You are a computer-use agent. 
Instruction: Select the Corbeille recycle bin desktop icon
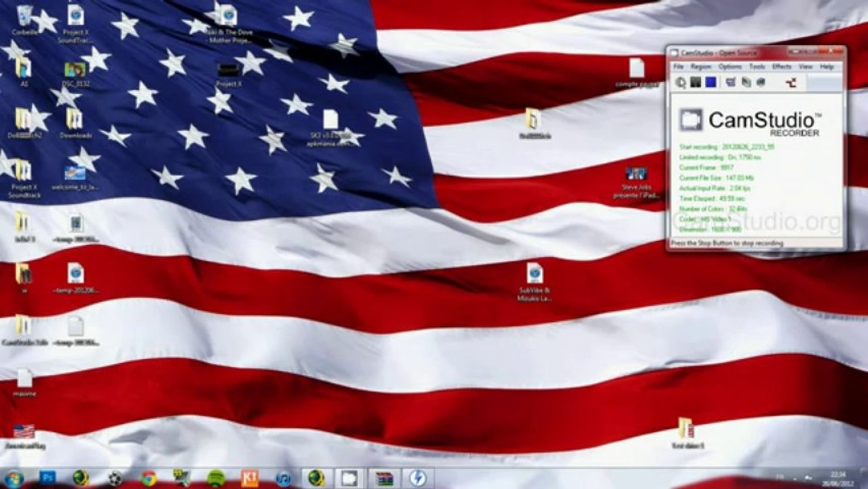point(24,20)
